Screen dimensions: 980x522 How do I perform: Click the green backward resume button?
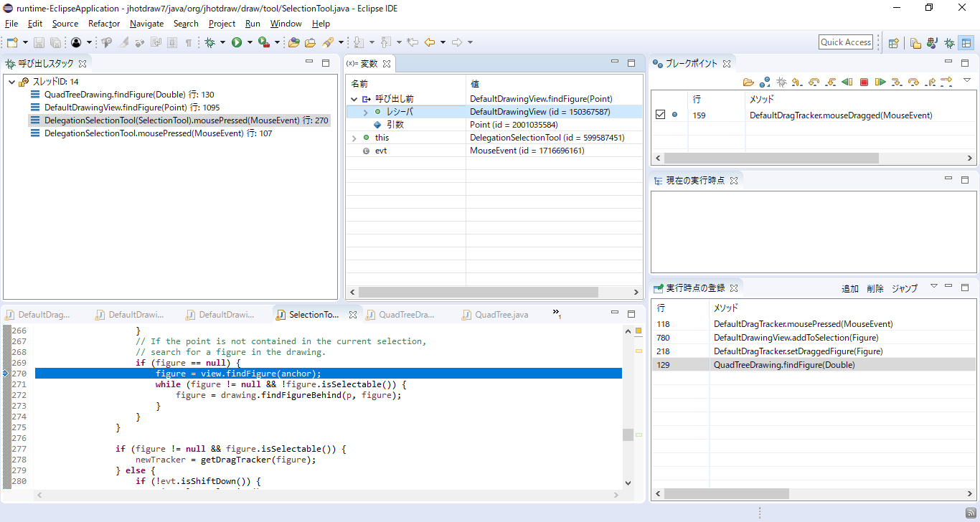pos(847,82)
